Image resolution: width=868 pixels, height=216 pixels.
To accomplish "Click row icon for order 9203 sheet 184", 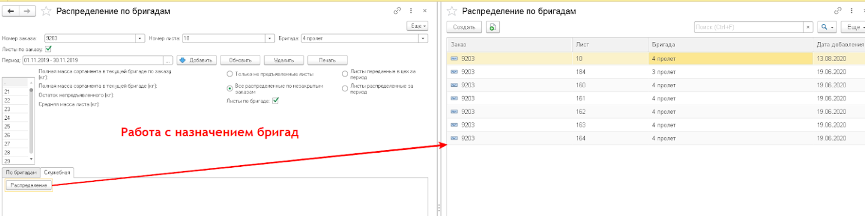I will click(x=454, y=72).
